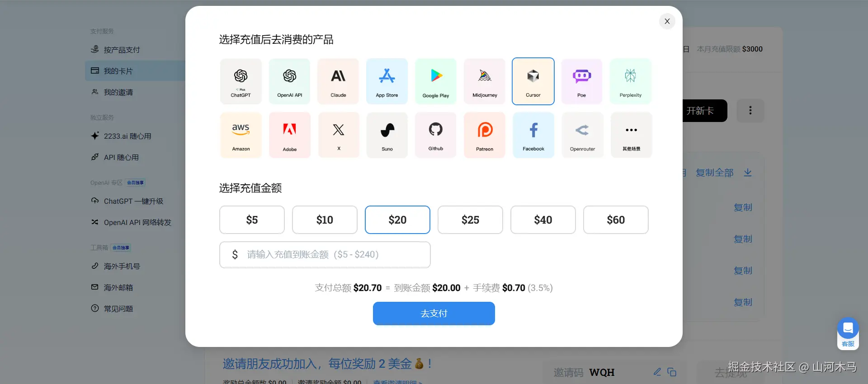Select the X product tile
Viewport: 868px width, 384px height.
point(338,135)
